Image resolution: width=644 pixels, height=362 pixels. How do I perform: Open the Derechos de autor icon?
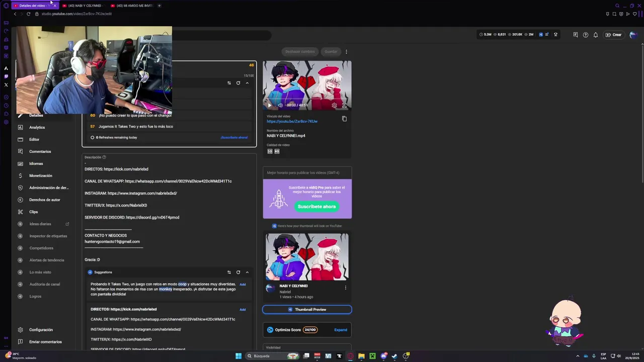click(x=20, y=200)
